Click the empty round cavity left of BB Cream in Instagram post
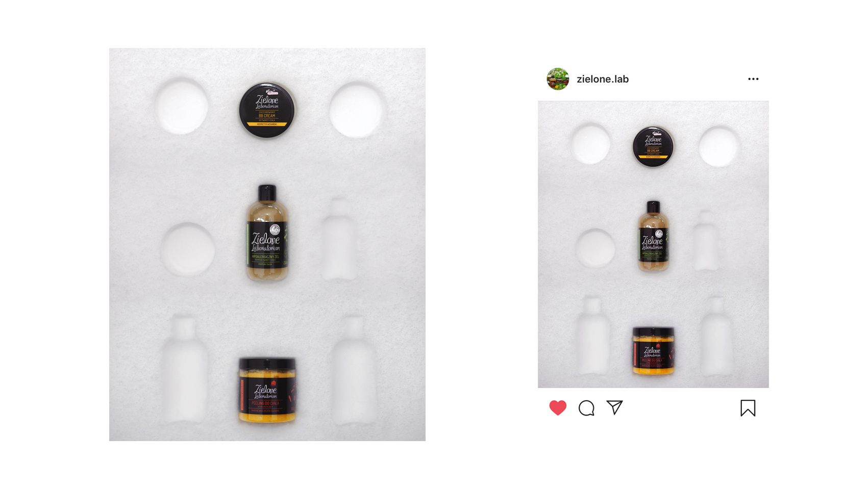The image size is (868, 488). [x=591, y=143]
